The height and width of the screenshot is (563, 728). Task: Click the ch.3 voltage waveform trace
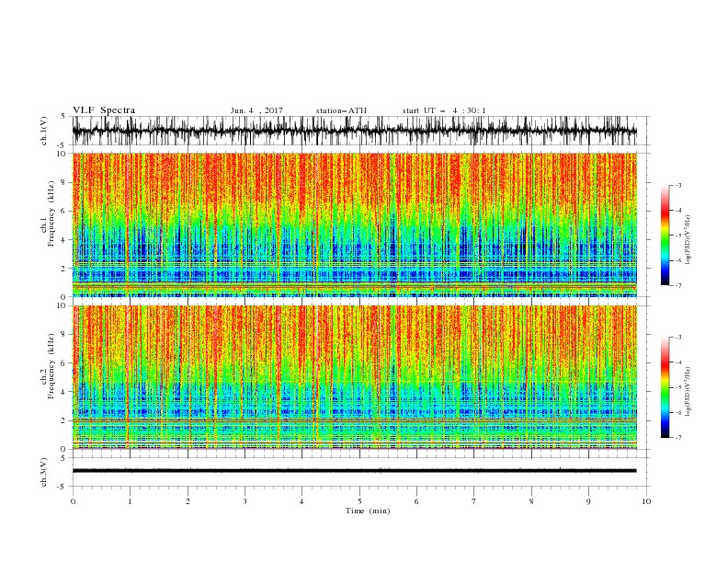pyautogui.click(x=354, y=471)
